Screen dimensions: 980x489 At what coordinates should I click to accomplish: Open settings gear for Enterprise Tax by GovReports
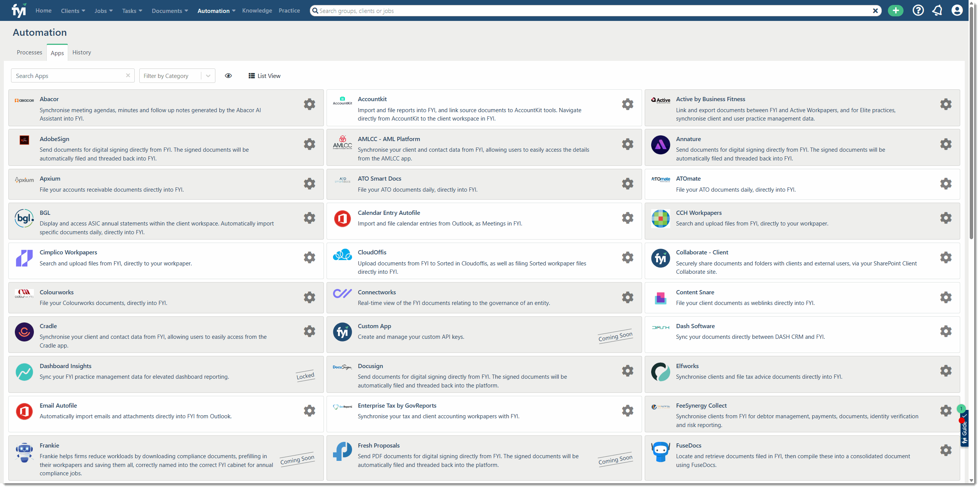point(628,411)
